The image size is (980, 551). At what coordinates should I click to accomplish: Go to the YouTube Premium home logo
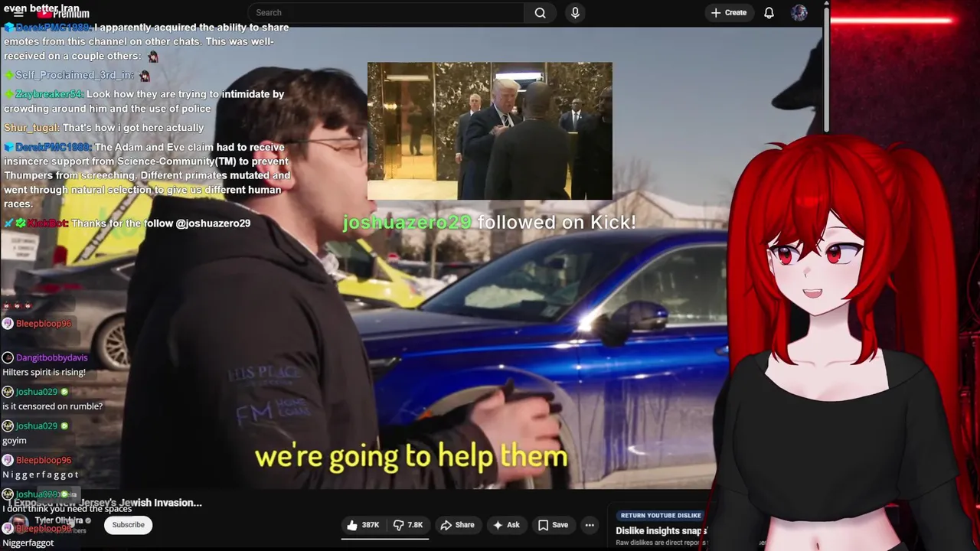click(x=64, y=13)
